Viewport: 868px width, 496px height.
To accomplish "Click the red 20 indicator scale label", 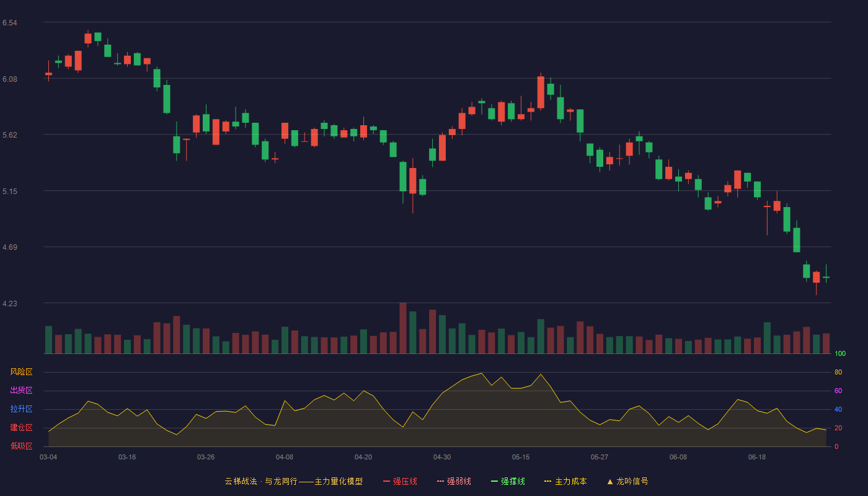I will (838, 428).
